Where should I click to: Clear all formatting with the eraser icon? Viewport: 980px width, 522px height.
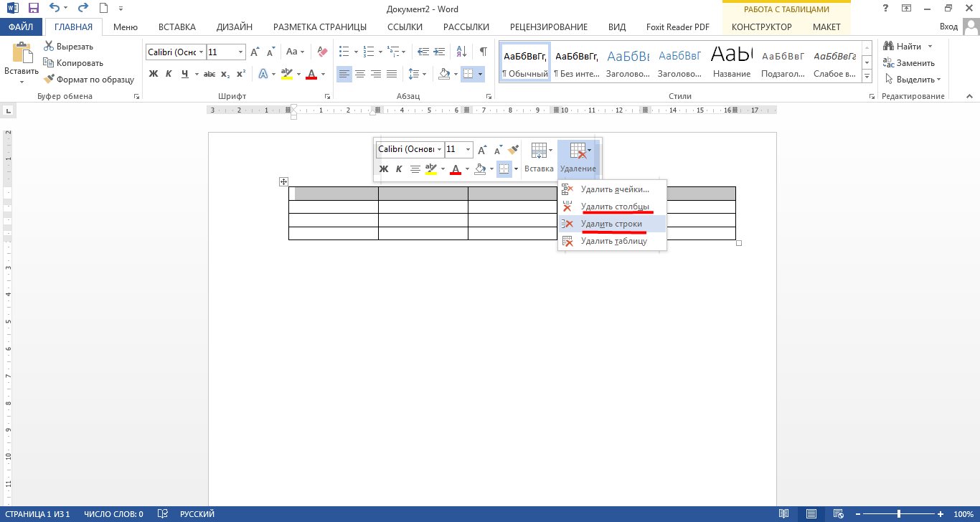tap(322, 52)
